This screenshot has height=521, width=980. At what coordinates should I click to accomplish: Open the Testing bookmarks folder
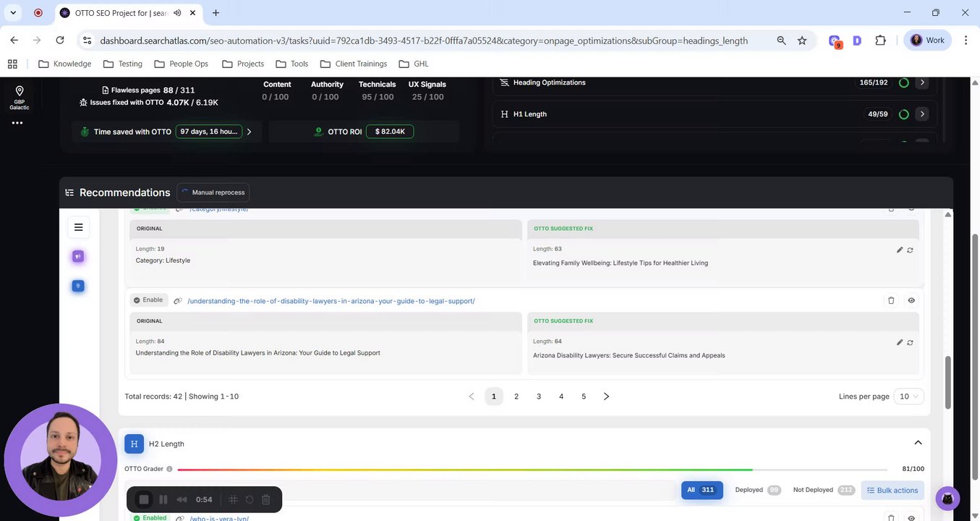pyautogui.click(x=122, y=64)
